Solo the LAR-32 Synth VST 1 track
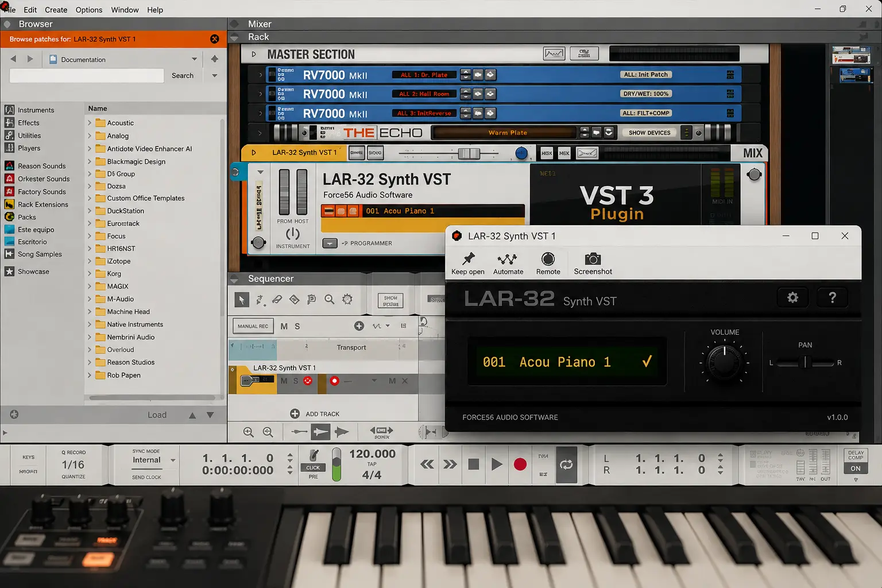 (x=296, y=381)
